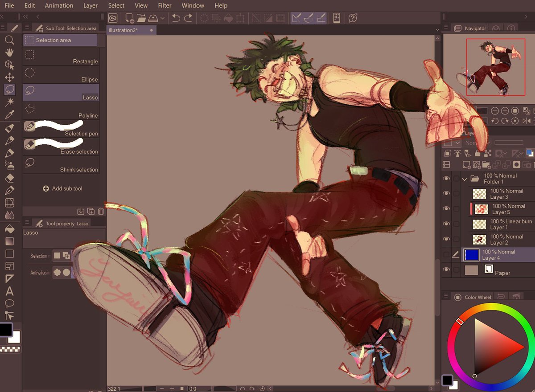Viewport: 535px width, 392px height.
Task: Click the smartphone connection icon
Action: (336, 18)
